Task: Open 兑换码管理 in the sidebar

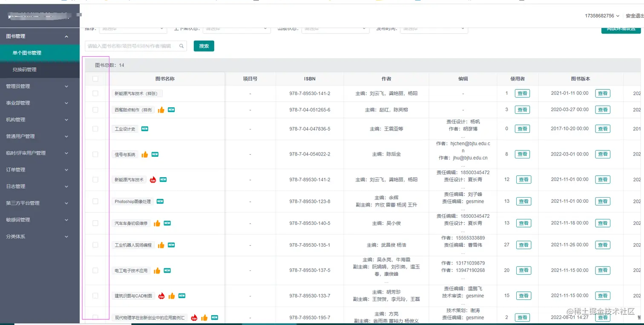Action: coord(40,69)
